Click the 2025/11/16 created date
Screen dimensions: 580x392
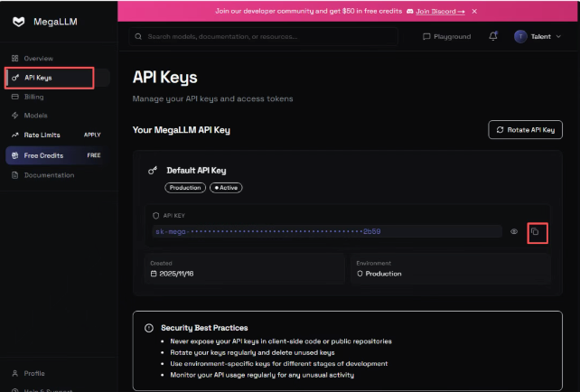pyautogui.click(x=176, y=274)
